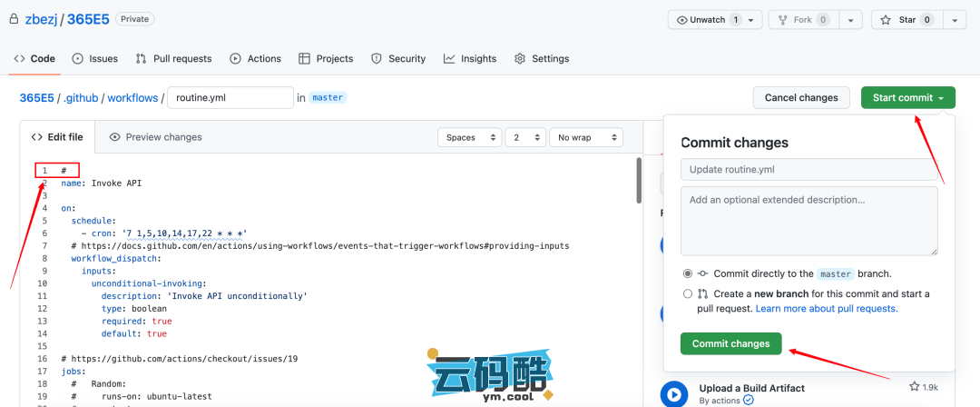
Task: Click the star icon on marketplace action
Action: [x=916, y=387]
